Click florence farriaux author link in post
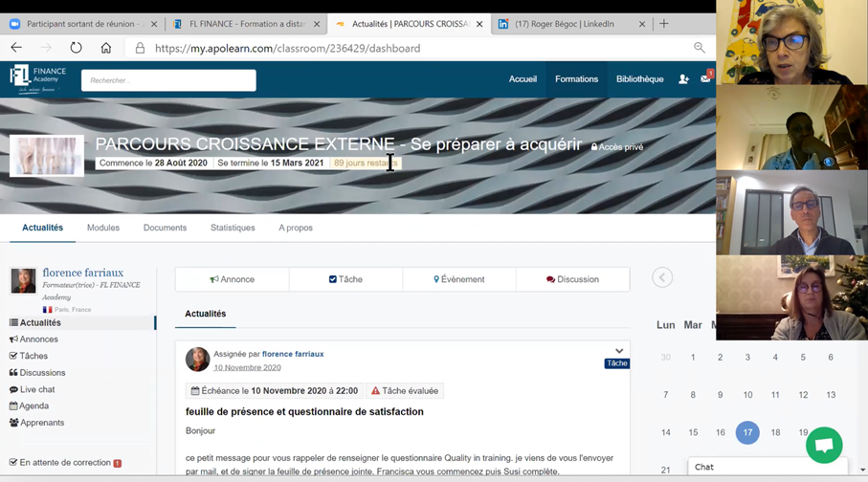 point(293,354)
